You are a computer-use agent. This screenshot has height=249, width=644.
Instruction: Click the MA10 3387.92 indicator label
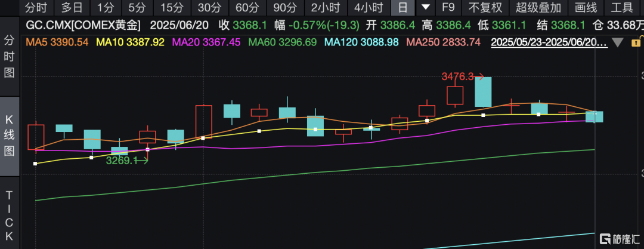pyautogui.click(x=130, y=42)
